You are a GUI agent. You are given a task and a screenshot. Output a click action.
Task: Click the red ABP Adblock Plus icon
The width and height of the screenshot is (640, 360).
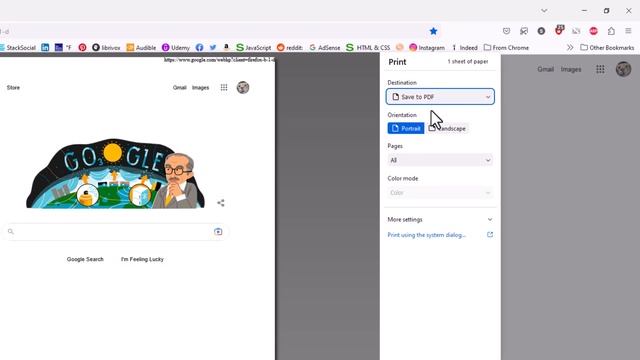tap(593, 31)
